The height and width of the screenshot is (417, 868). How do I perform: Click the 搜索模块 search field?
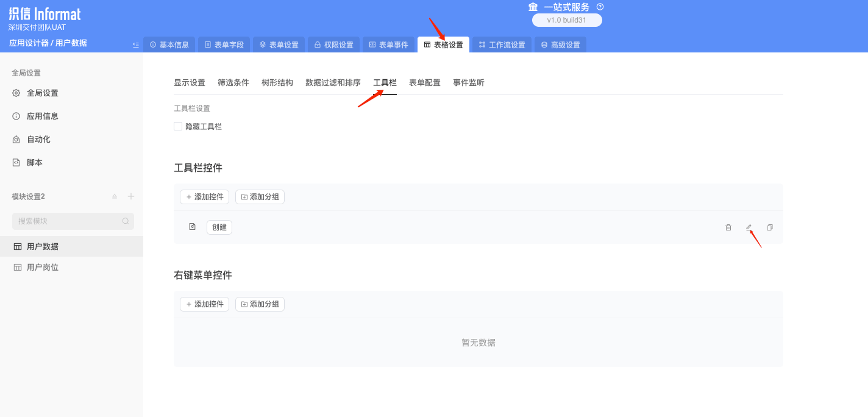pos(67,221)
